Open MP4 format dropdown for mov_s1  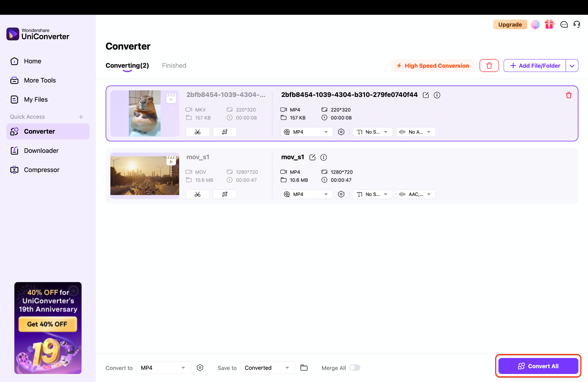307,194
